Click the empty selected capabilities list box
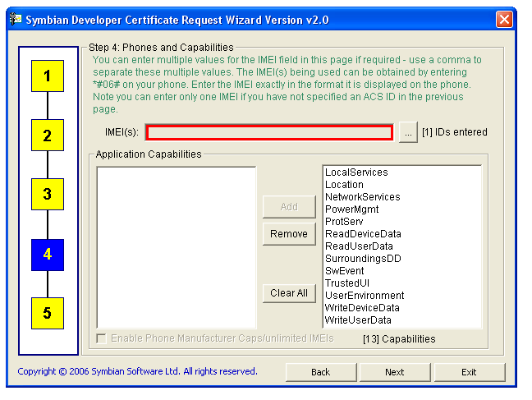Image resolution: width=532 pixels, height=400 pixels. [177, 247]
